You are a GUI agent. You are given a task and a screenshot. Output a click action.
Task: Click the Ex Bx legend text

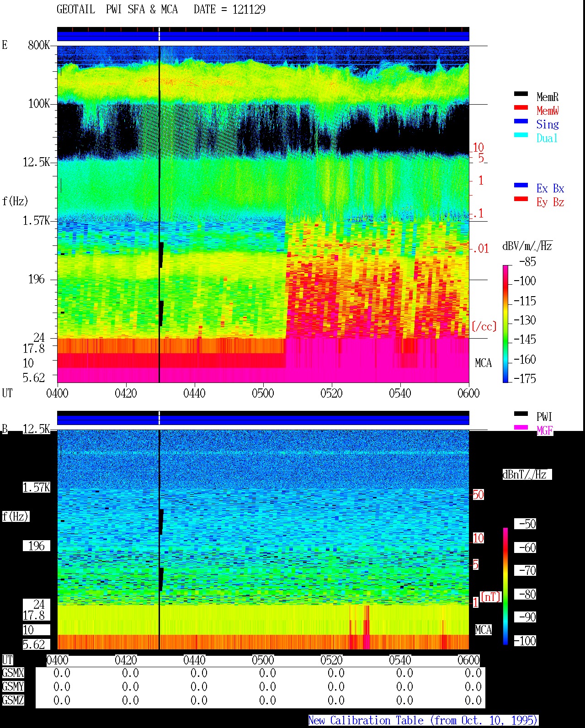pyautogui.click(x=550, y=188)
